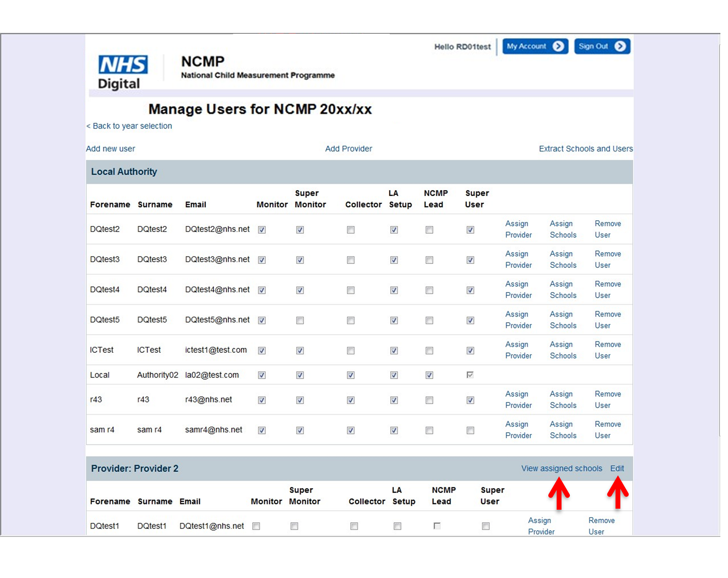Go back to year selection

(129, 126)
